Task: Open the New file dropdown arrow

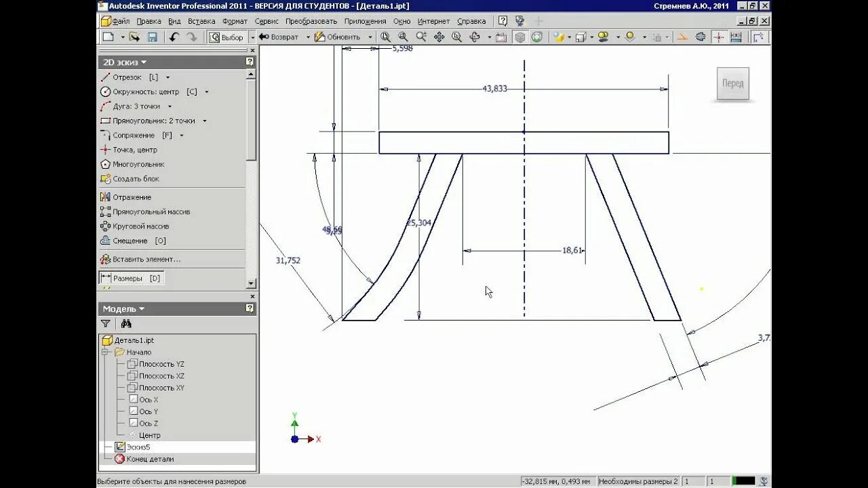Action: (123, 37)
